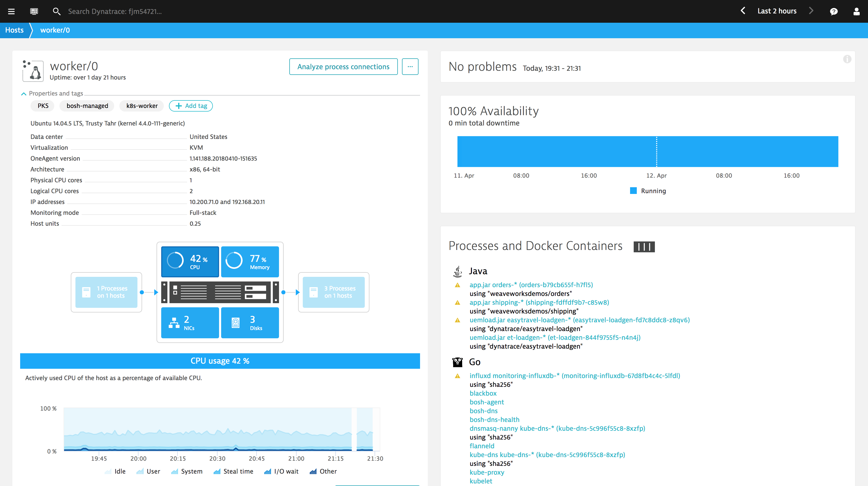Viewport: 868px width, 486px height.
Task: Open the dashboards icon in top bar
Action: pos(34,11)
